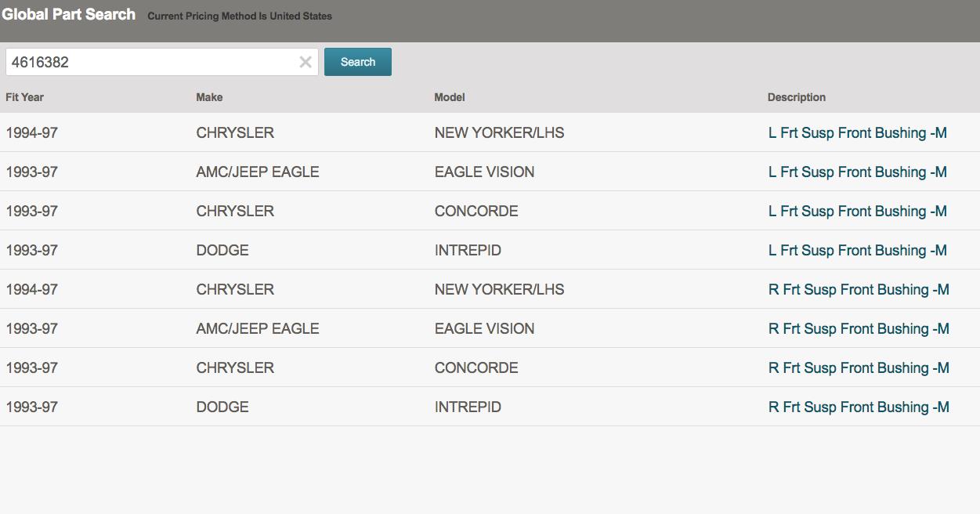Select DODGE make in the L bushing row
Viewport: 980px width, 514px height.
pos(222,251)
